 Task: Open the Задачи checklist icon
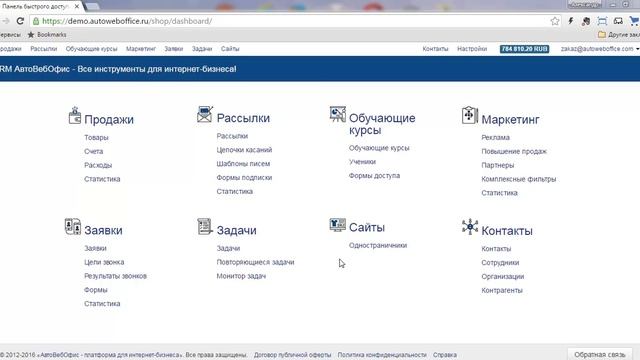tap(205, 226)
